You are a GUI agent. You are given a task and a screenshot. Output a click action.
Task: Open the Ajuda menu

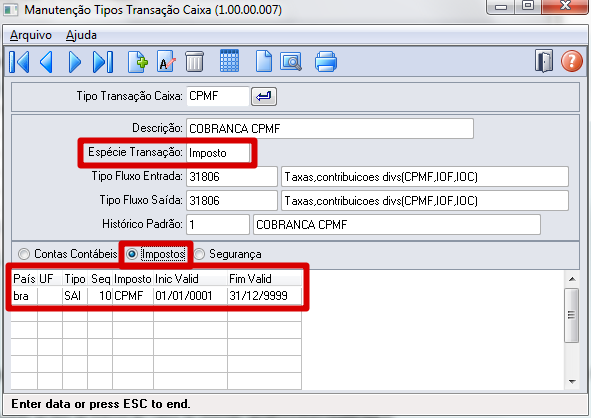click(81, 35)
